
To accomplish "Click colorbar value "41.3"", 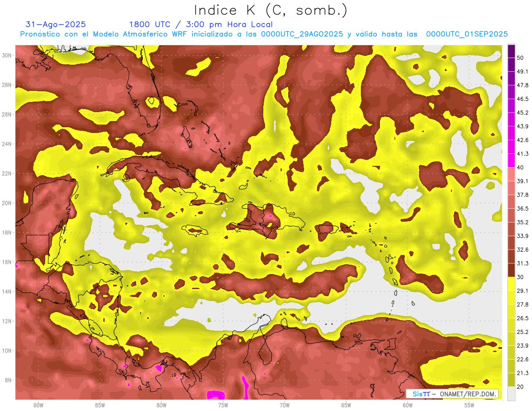I will point(523,154).
